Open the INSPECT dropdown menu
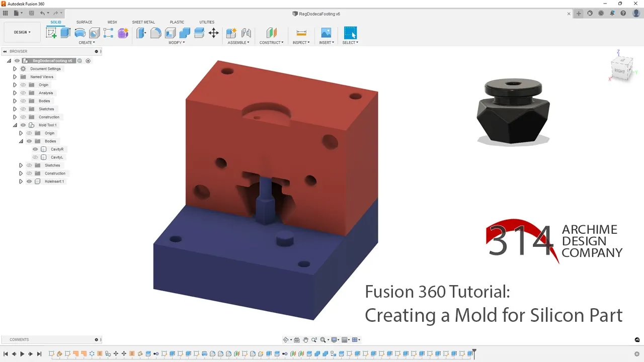This screenshot has height=362, width=644. [x=301, y=43]
